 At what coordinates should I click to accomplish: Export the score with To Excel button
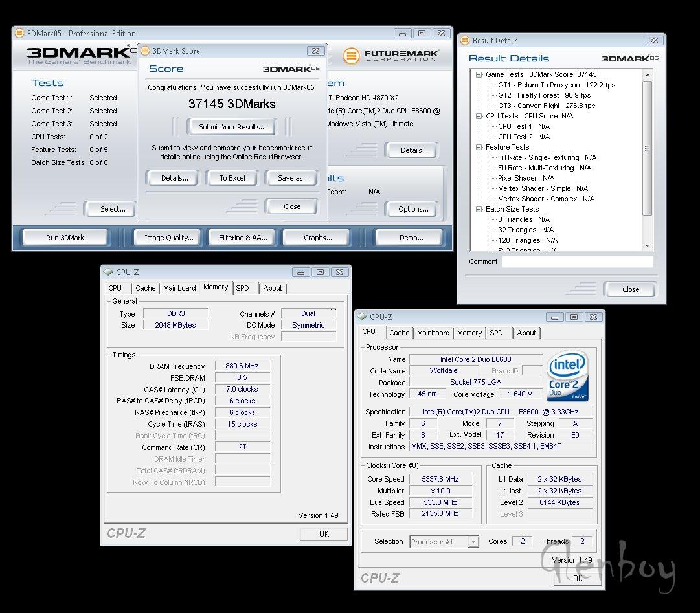point(232,178)
